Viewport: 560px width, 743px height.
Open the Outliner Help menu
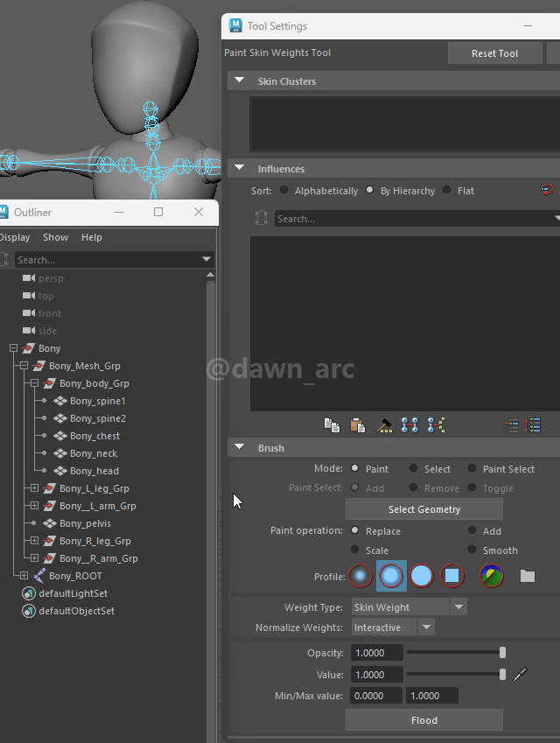point(91,237)
